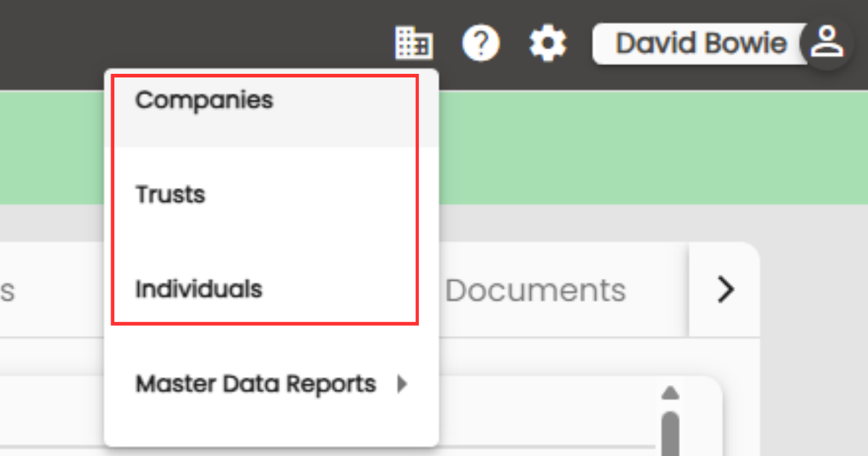The image size is (868, 456).
Task: Show more tabs with right chevron
Action: (725, 290)
